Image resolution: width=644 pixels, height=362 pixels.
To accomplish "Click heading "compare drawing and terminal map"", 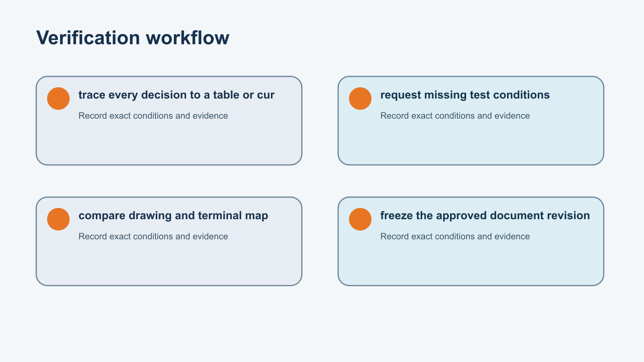I will click(173, 216).
